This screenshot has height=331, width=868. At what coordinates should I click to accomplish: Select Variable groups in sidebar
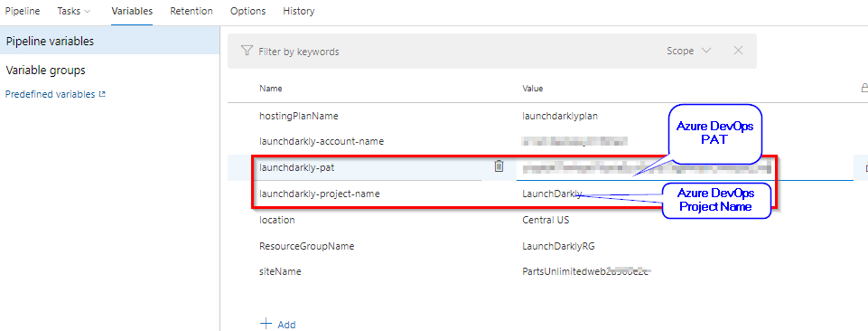pyautogui.click(x=45, y=71)
